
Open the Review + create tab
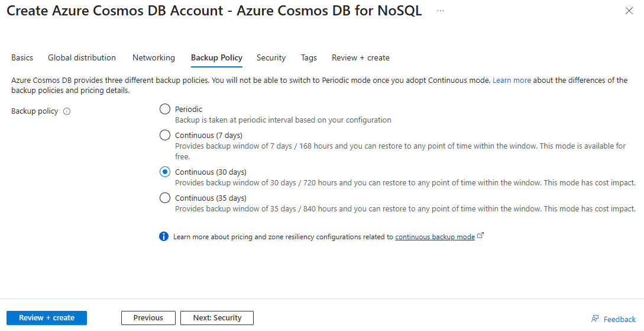tap(361, 58)
